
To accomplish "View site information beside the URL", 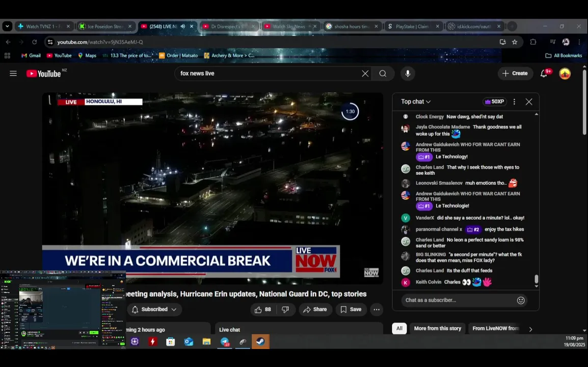I will coord(50,42).
